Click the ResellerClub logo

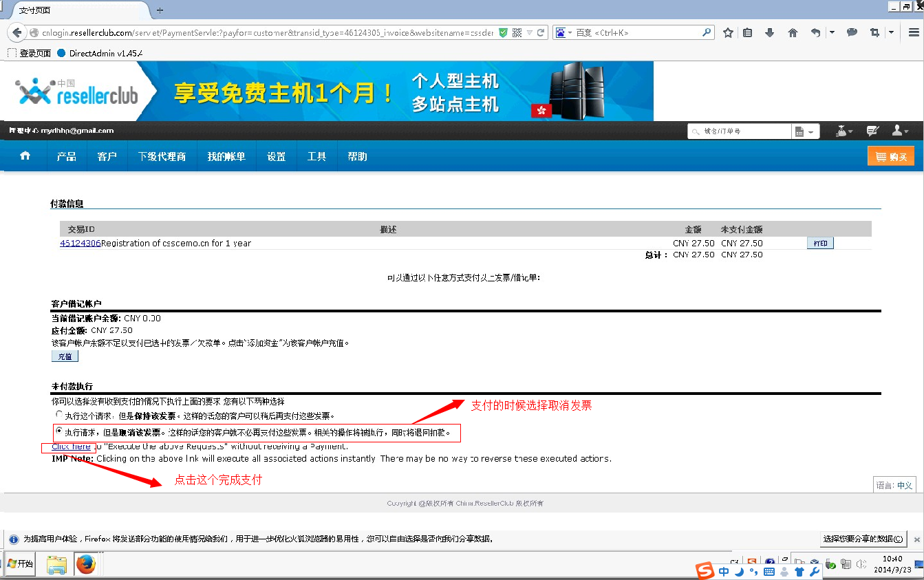point(77,91)
